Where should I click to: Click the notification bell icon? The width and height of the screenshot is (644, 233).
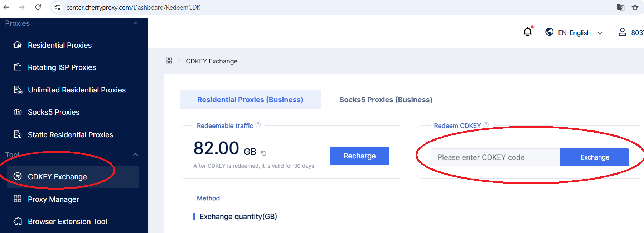(x=528, y=32)
